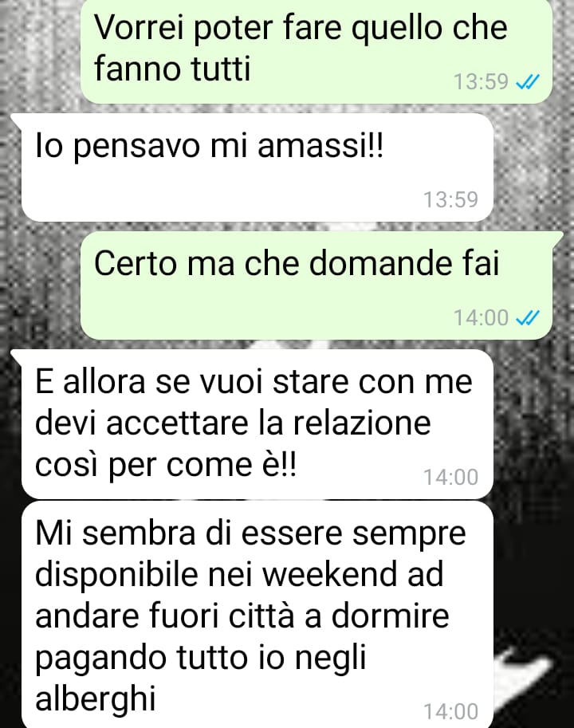Tap the 'E allora se vuoi stare con me' message

[x=257, y=424]
